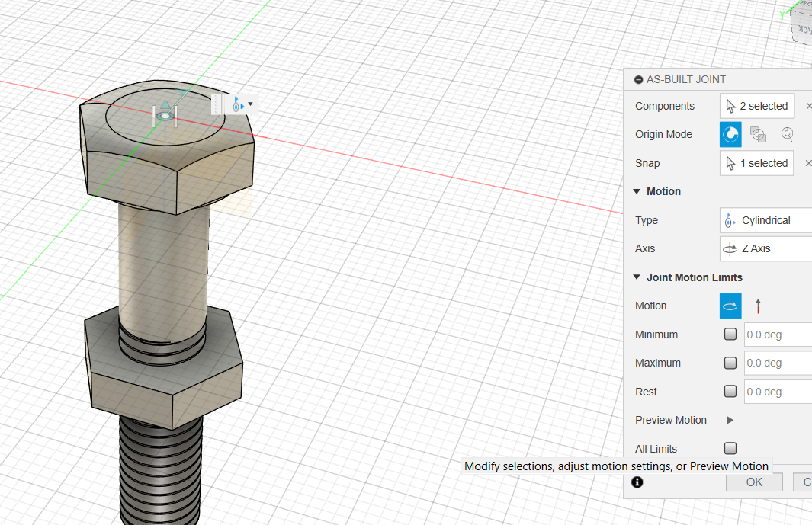Pick the third Origin Mode icon
The width and height of the screenshot is (812, 525).
(786, 134)
